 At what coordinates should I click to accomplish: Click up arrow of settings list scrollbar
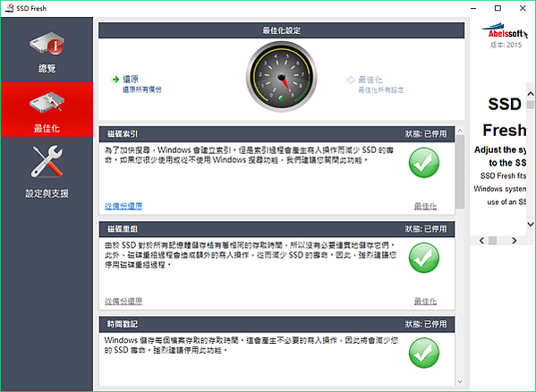click(x=460, y=131)
